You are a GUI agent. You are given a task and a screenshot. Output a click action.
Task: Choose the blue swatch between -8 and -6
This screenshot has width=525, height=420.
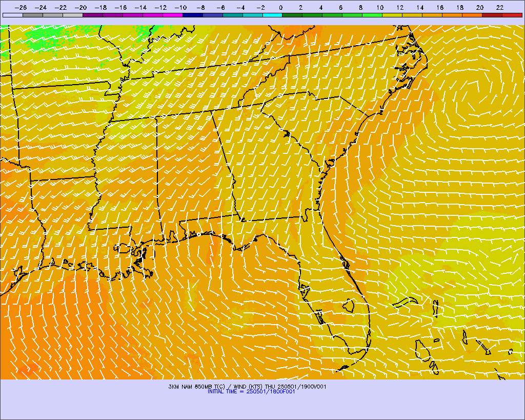tap(213, 15)
